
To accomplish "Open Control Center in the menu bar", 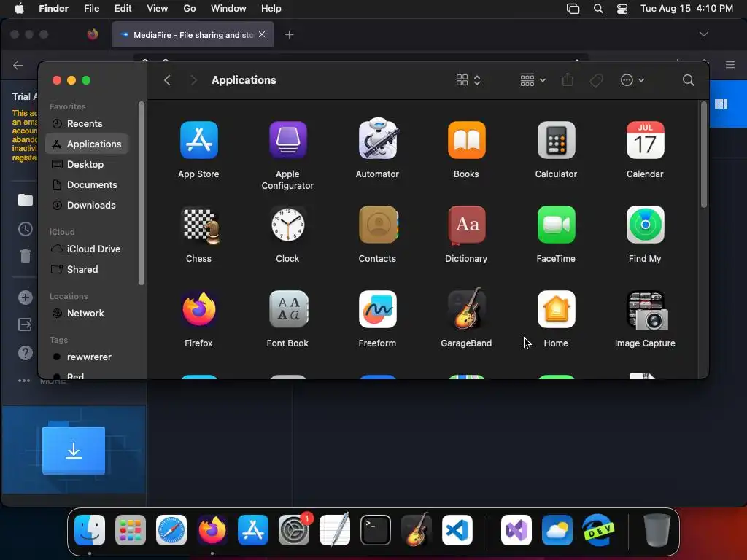I will (x=622, y=9).
